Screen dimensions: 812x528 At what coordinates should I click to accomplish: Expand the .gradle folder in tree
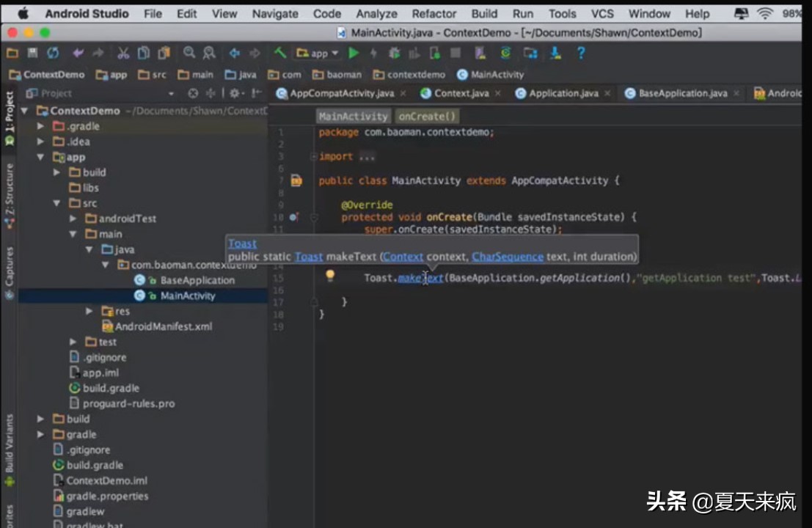click(x=41, y=126)
